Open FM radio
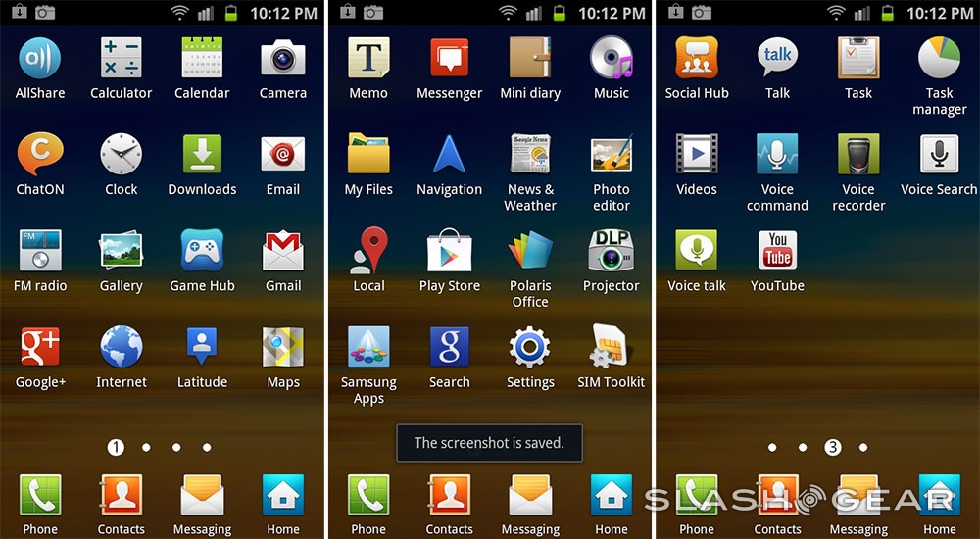 (x=40, y=250)
